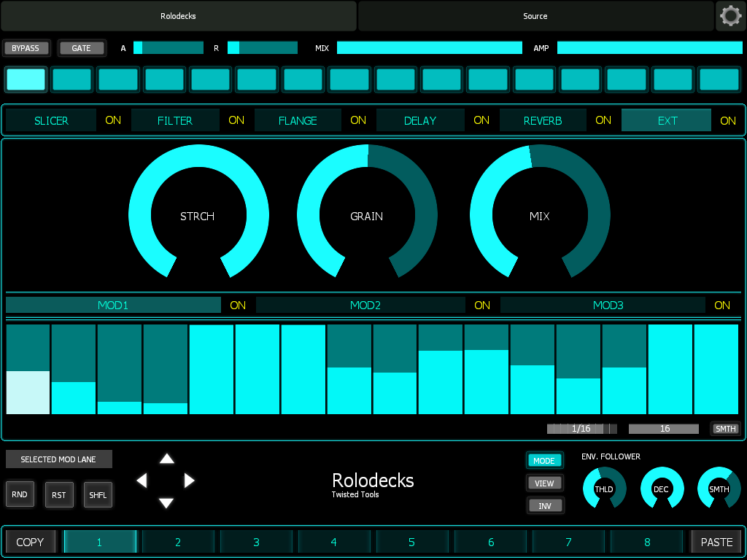Select pattern slot 4
This screenshot has height=560, width=747.
click(334, 542)
